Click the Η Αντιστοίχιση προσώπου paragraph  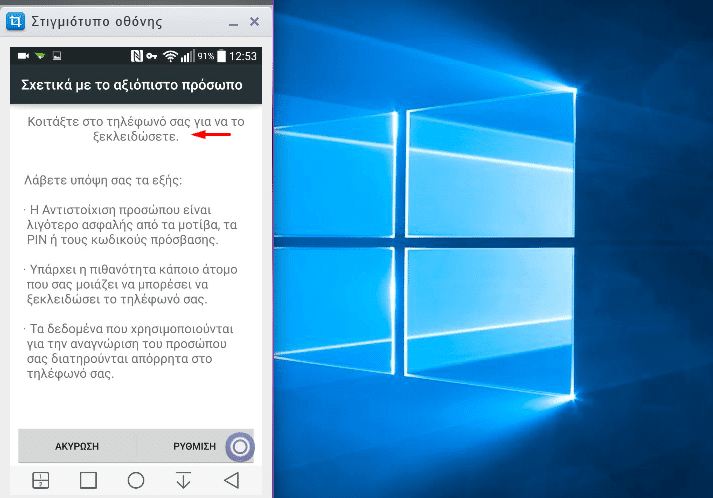(x=131, y=225)
